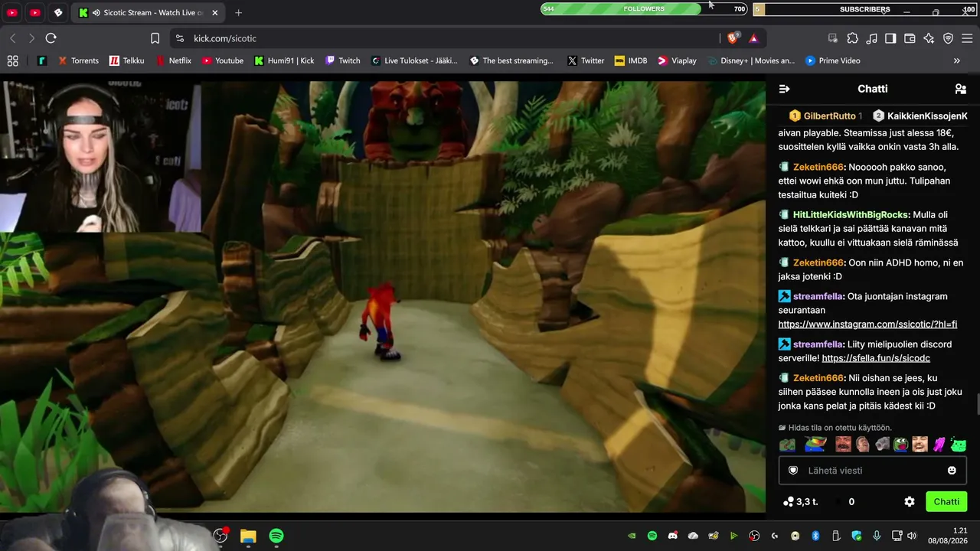Open the Twitter bookmark
980x551 pixels.
click(x=586, y=60)
